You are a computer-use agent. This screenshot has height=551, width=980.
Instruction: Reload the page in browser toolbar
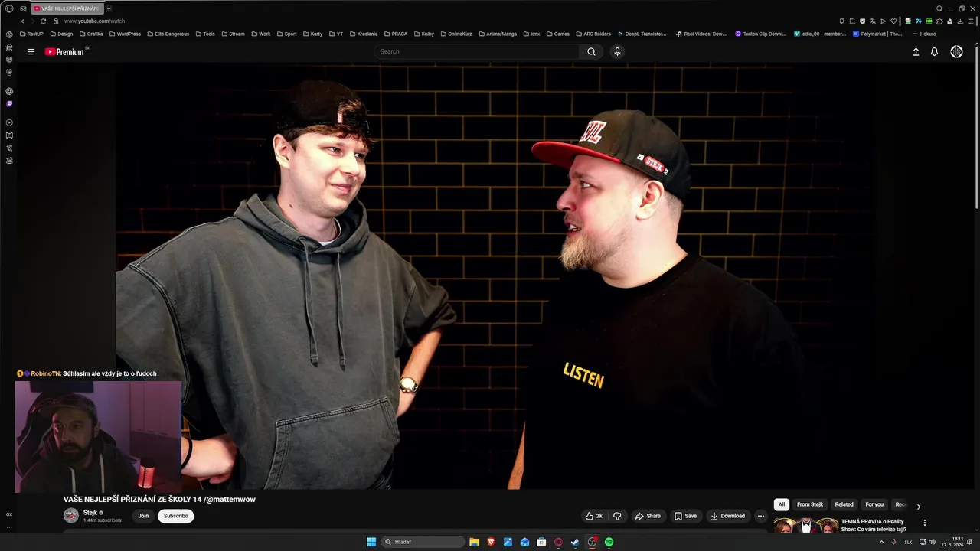tap(43, 21)
